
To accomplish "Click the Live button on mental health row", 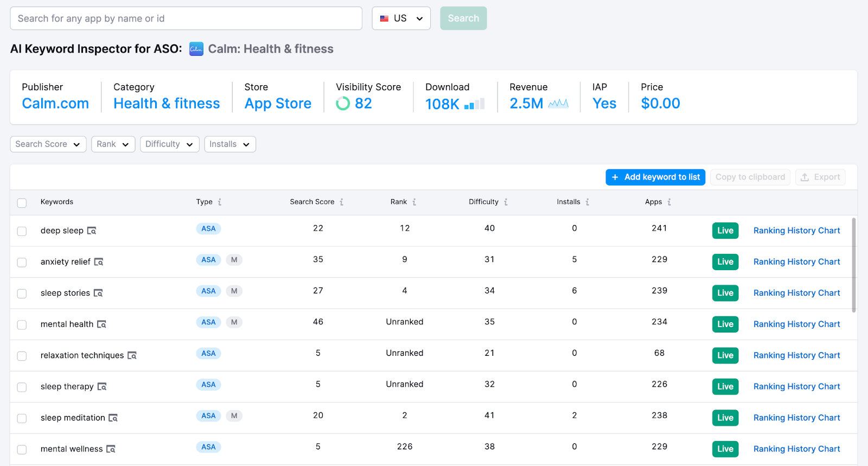I will (x=725, y=324).
